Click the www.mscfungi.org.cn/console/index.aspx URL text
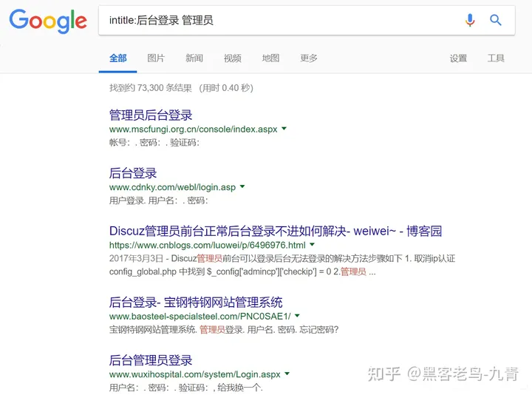Screen dimensions: 532x395 click(193, 129)
